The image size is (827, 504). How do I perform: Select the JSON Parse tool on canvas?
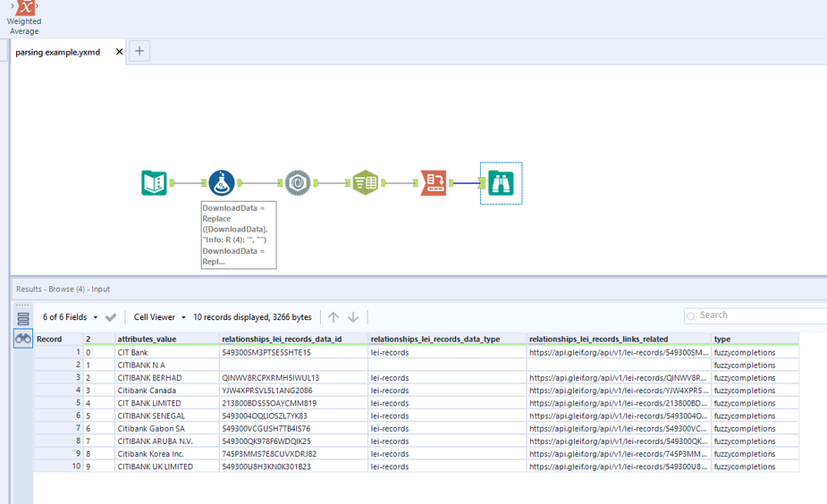(298, 183)
